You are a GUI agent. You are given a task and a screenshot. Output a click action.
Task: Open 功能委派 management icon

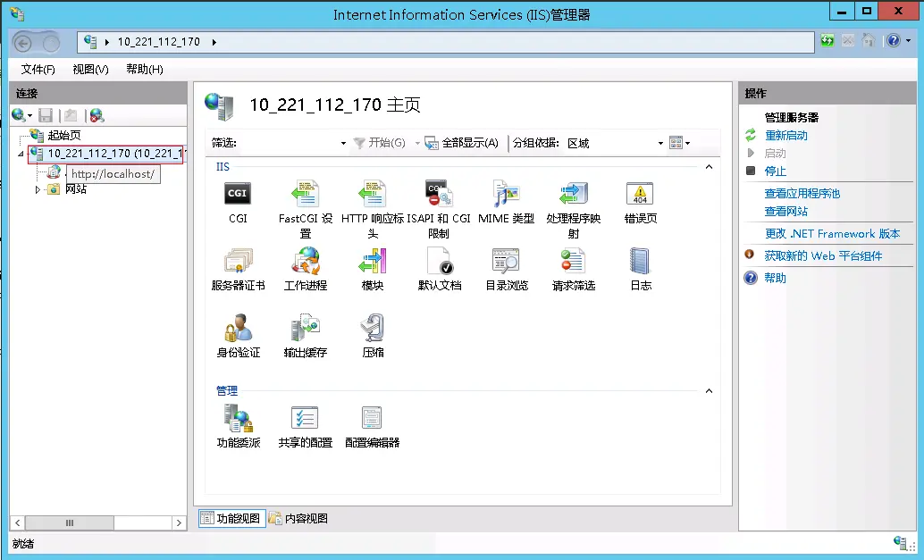[238, 426]
